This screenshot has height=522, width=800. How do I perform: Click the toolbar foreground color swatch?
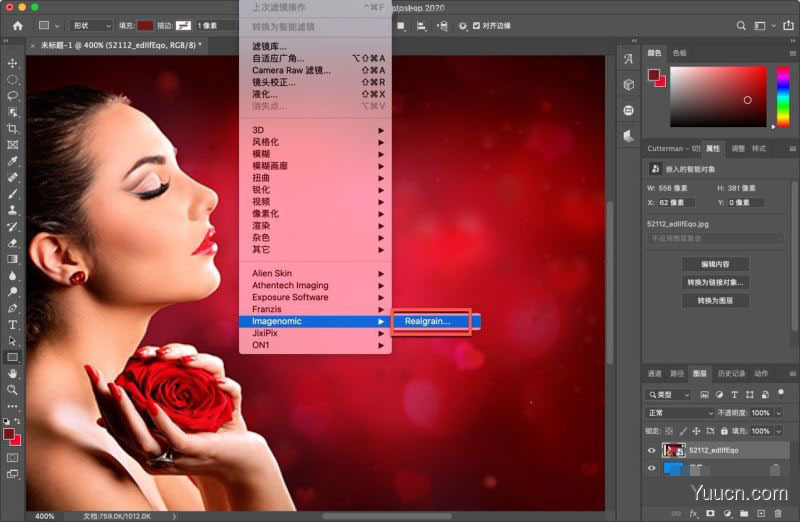pyautogui.click(x=9, y=434)
